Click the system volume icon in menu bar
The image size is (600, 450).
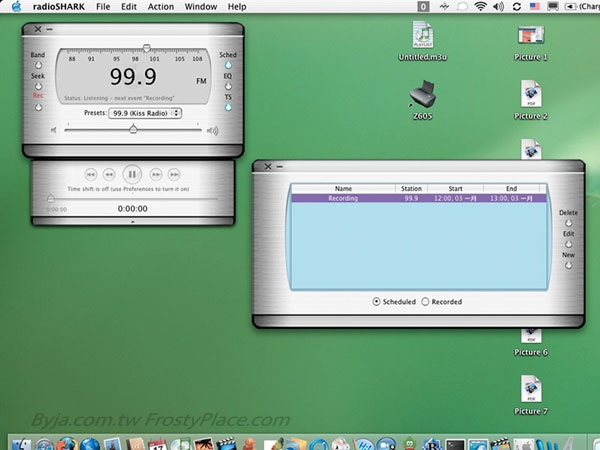pyautogui.click(x=498, y=7)
